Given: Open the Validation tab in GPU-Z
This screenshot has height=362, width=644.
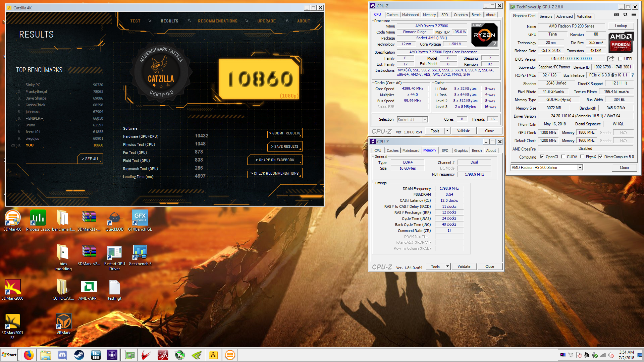Looking at the screenshot, I should 584,16.
